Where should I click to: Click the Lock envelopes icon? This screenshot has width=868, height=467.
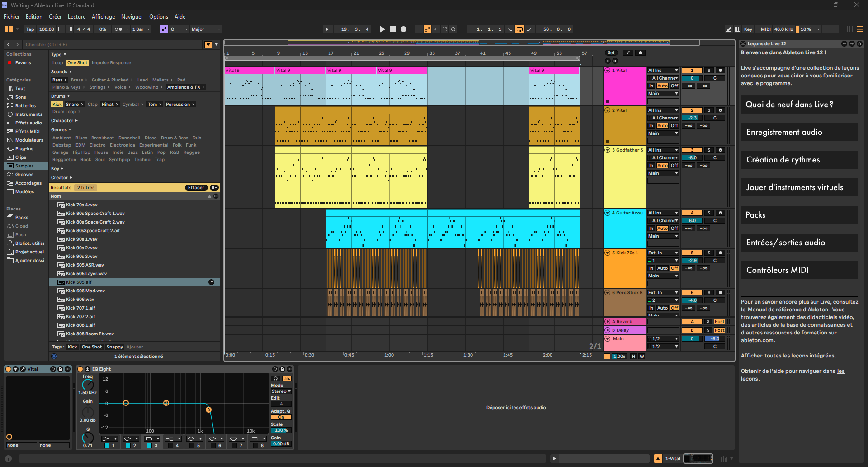coord(640,53)
